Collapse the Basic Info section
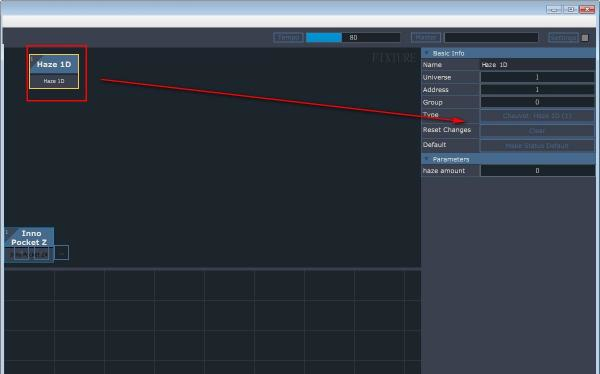Screen dimensions: 600x374 427,53
